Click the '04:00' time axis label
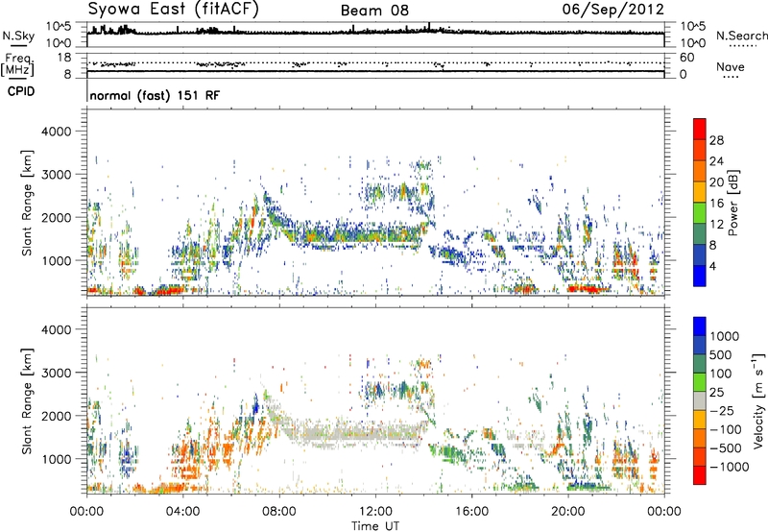This screenshot has width=768, height=532. click(x=182, y=512)
